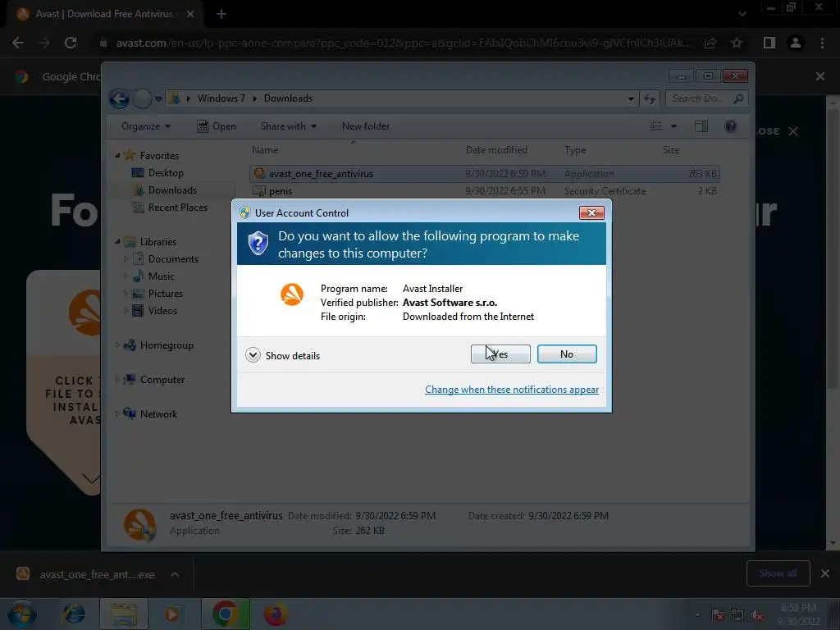Viewport: 840px width, 630px height.
Task: Select Desktop in Favorites
Action: click(x=166, y=173)
